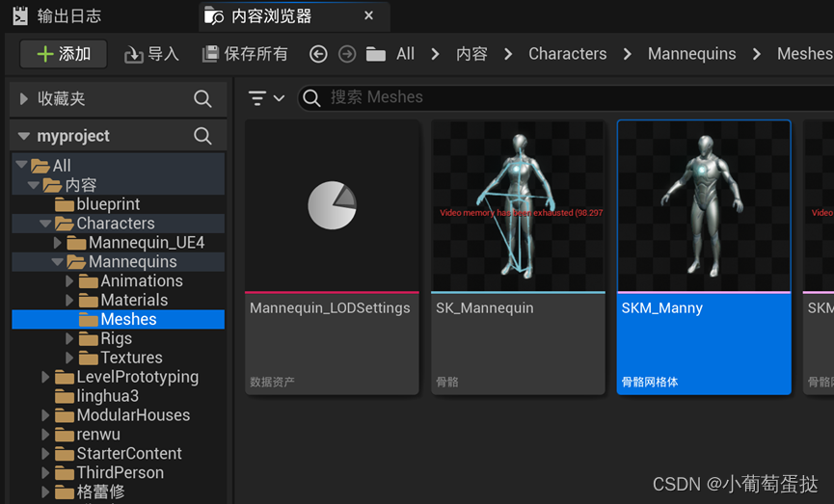Expand the ThirdPerson folder
The width and height of the screenshot is (834, 504).
pyautogui.click(x=45, y=472)
